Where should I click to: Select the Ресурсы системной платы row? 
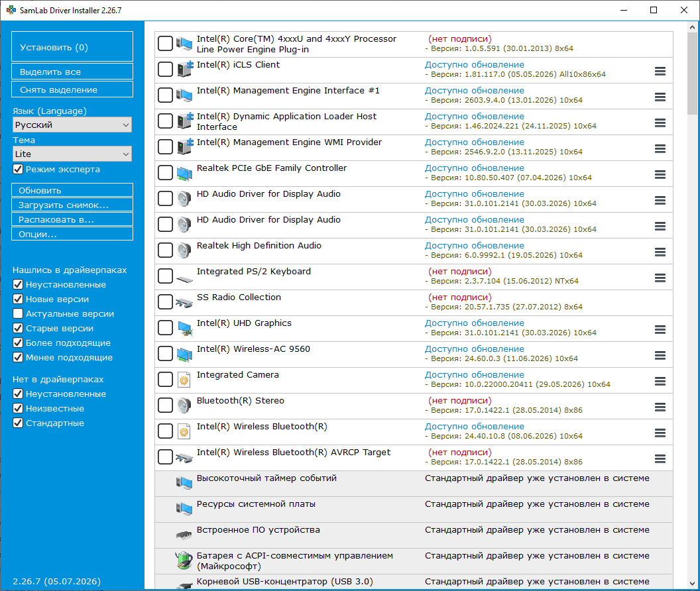point(414,510)
